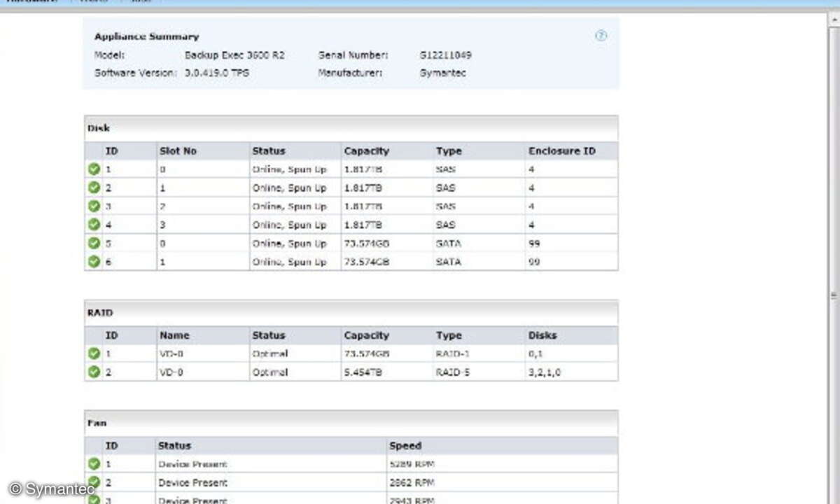Click the Status header in RAID table
The image size is (840, 504).
[x=269, y=335]
